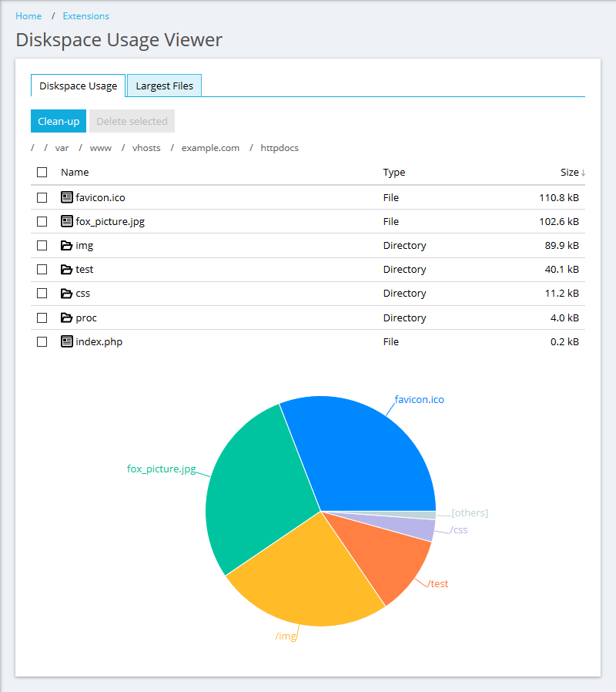Open the img folder icon

67,246
